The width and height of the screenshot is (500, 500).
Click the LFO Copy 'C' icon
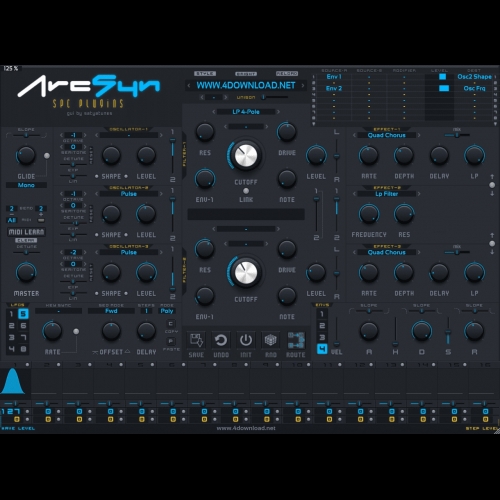(x=171, y=323)
